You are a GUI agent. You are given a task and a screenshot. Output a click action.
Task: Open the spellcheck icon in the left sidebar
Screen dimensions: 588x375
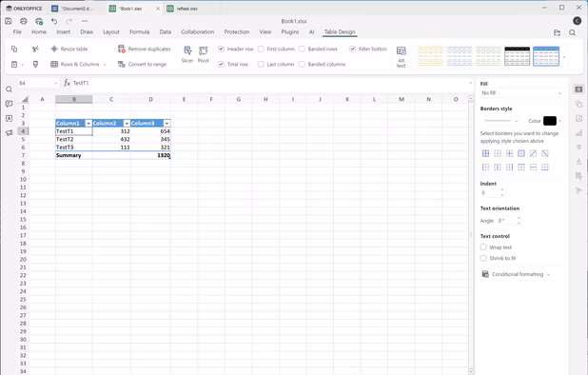pos(9,118)
